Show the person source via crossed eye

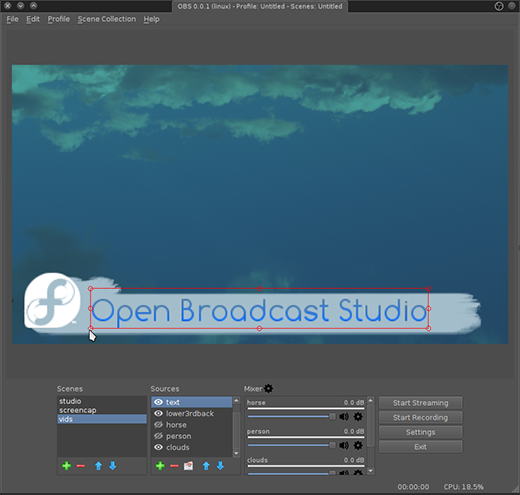tap(158, 436)
